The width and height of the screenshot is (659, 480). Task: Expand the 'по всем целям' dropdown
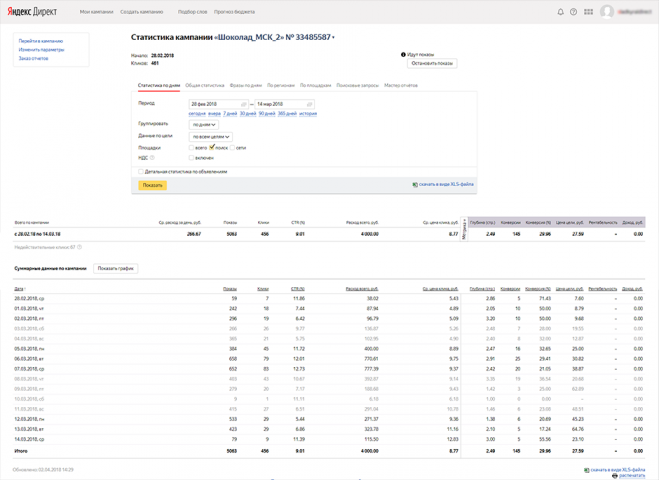coord(211,137)
